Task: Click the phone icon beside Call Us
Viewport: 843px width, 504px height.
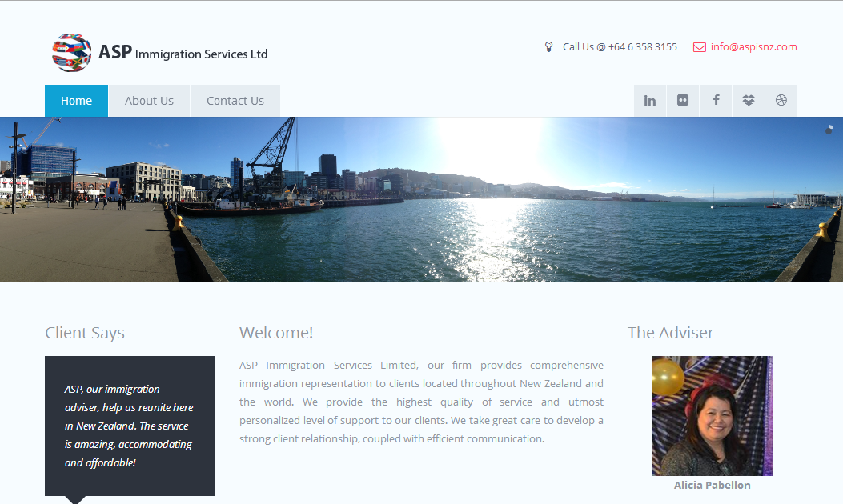Action: point(548,46)
